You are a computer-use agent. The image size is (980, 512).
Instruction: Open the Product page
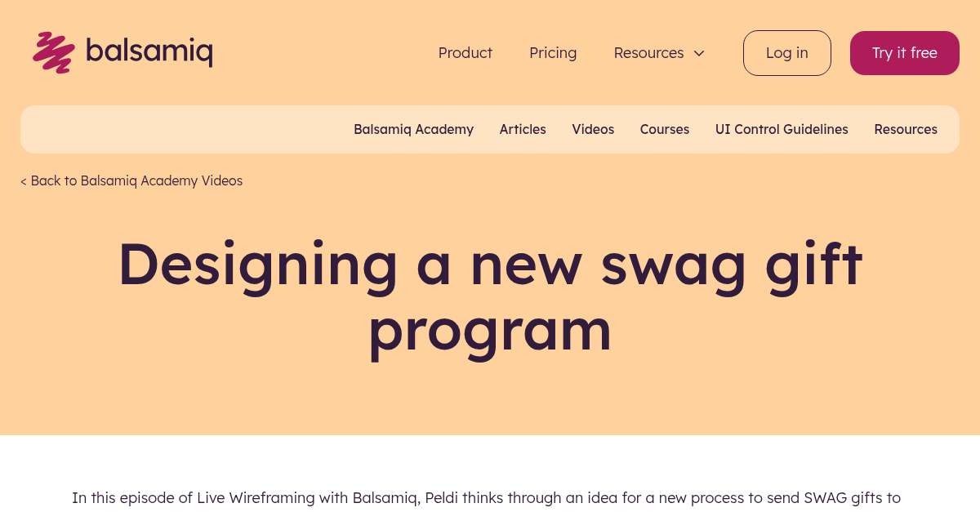click(x=465, y=52)
